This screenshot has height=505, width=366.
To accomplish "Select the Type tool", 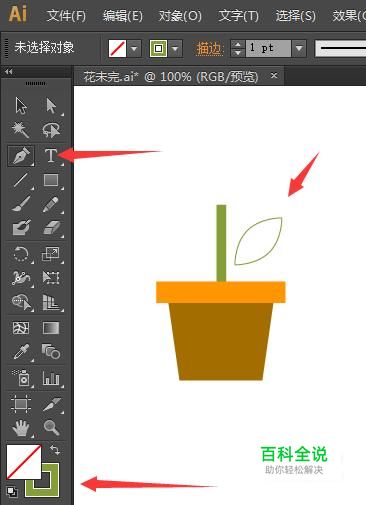I will 51,155.
